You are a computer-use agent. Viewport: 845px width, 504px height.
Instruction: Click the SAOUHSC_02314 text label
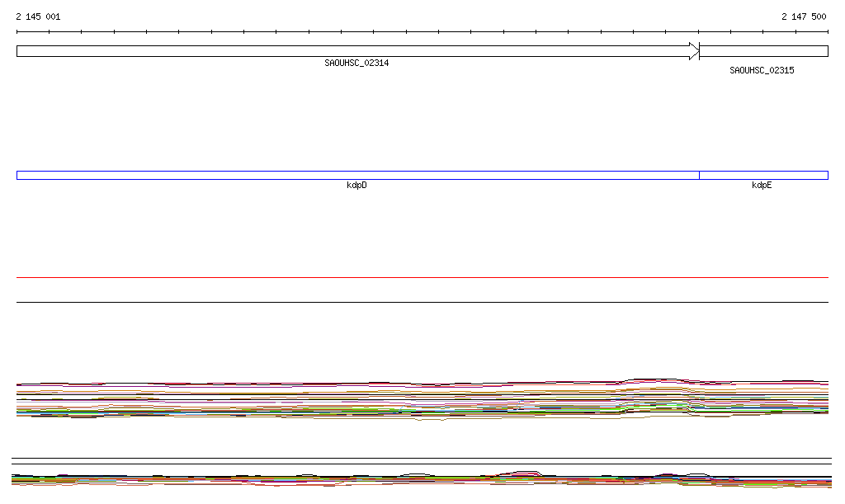356,63
